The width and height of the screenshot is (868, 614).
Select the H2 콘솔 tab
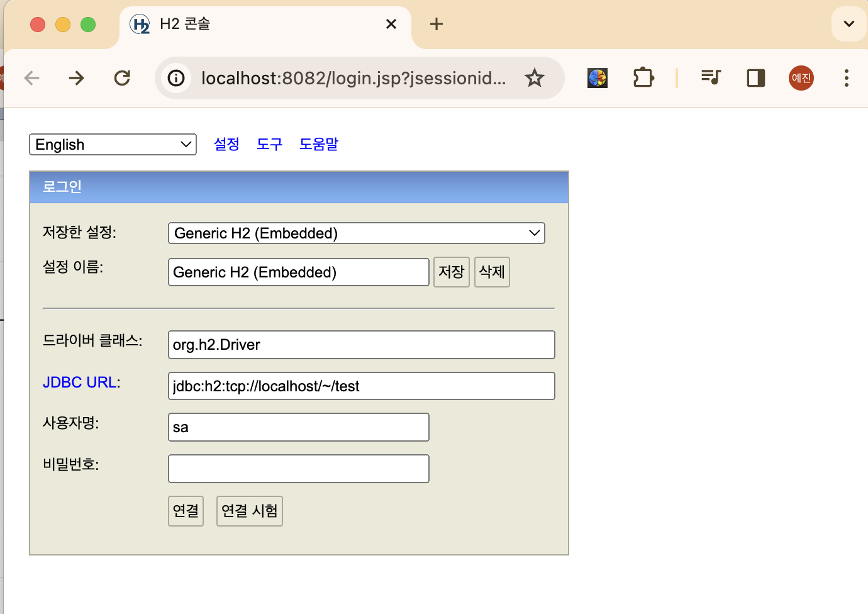tap(264, 25)
